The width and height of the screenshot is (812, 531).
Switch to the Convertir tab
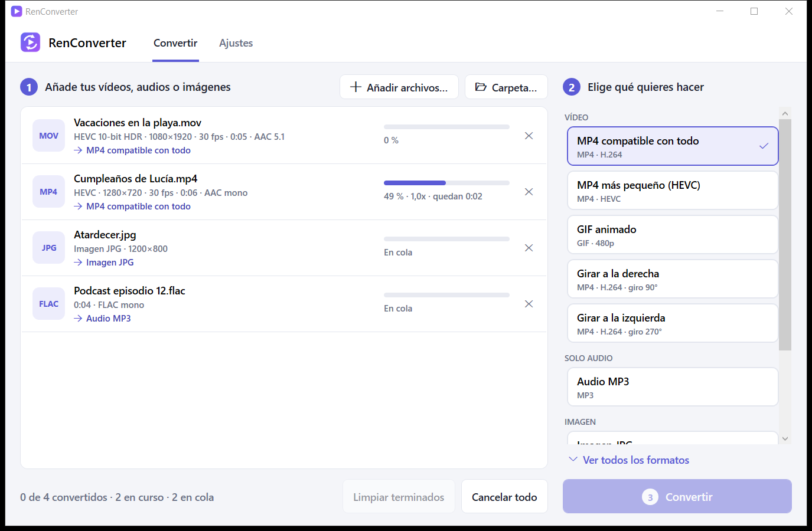click(175, 43)
